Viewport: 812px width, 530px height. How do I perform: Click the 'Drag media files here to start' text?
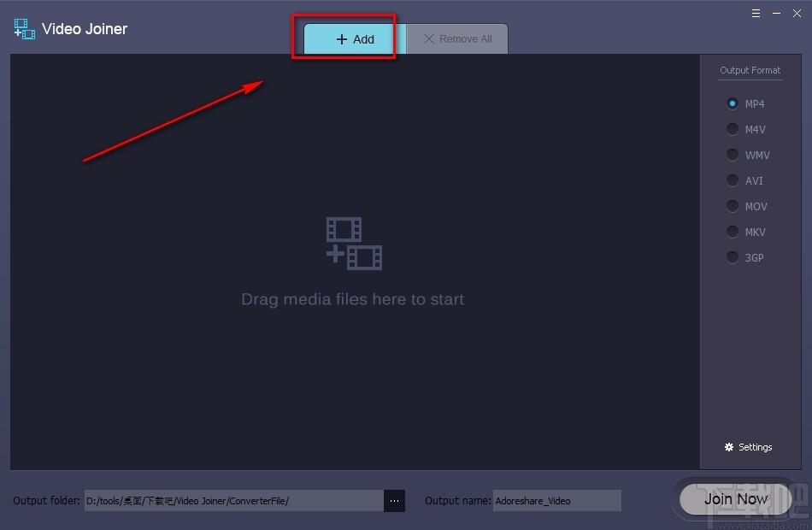(353, 299)
